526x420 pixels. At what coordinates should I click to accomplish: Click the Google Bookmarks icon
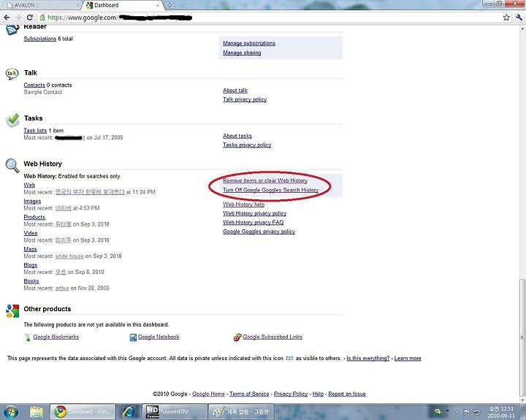click(28, 337)
